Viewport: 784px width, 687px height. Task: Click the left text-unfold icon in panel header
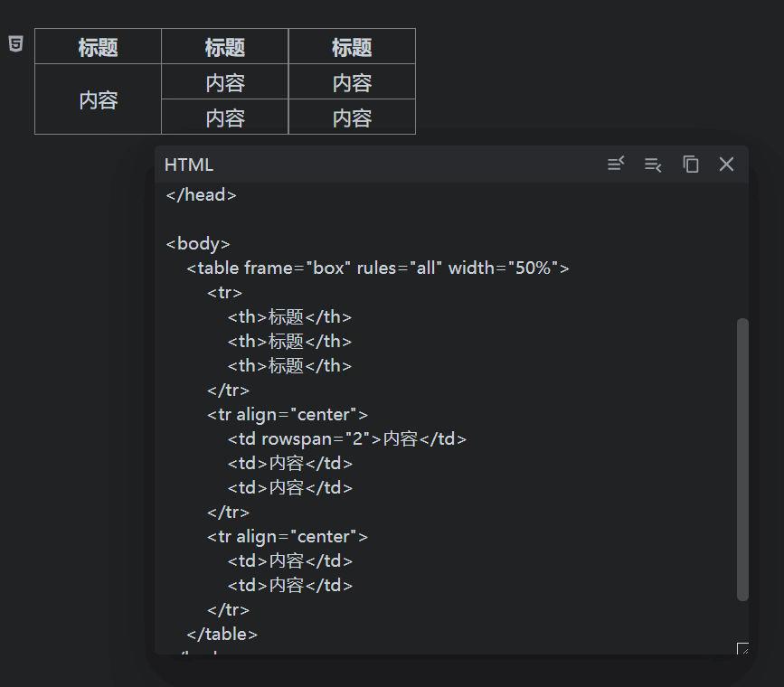[616, 165]
